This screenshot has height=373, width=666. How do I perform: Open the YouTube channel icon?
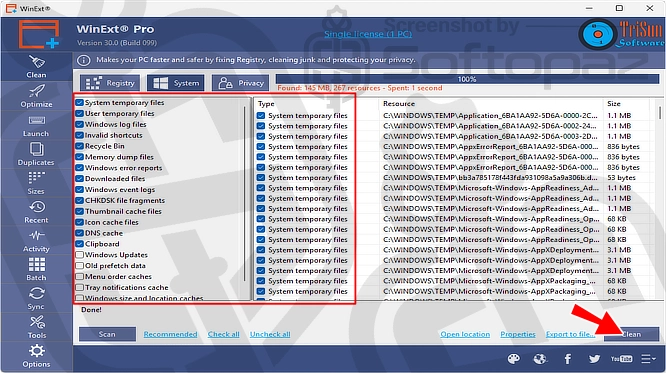point(621,359)
